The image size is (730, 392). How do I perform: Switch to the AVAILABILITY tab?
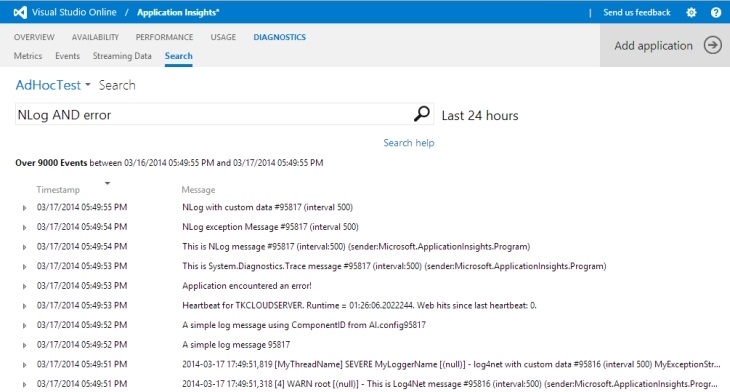(x=95, y=37)
